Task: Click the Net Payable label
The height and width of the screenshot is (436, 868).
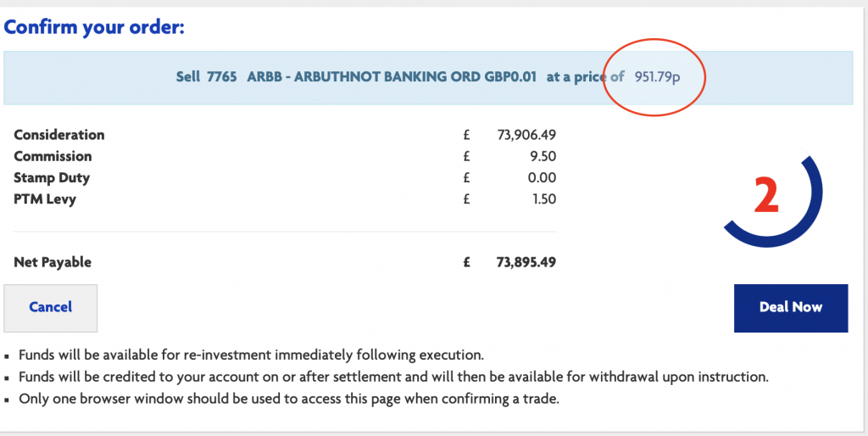Action: [x=53, y=262]
